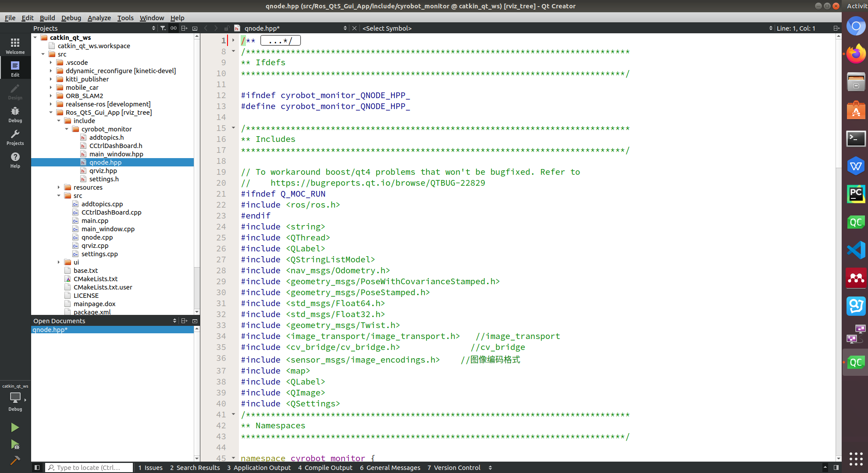Toggle the right sidebar visibility button

836,467
